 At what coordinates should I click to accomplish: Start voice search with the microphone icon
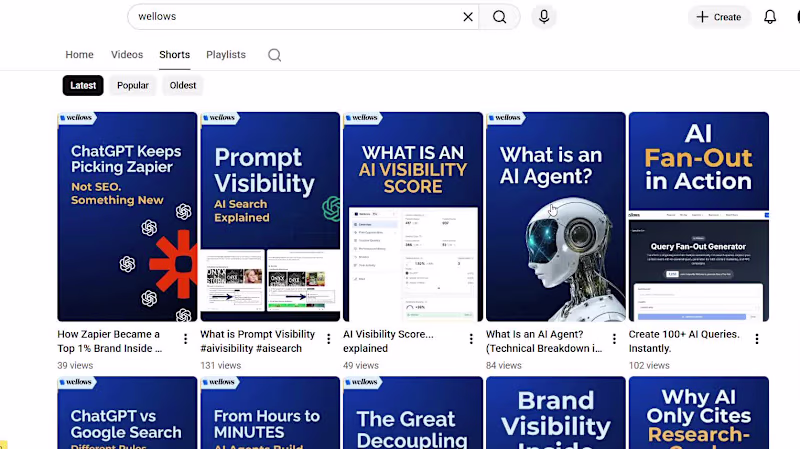click(x=544, y=17)
